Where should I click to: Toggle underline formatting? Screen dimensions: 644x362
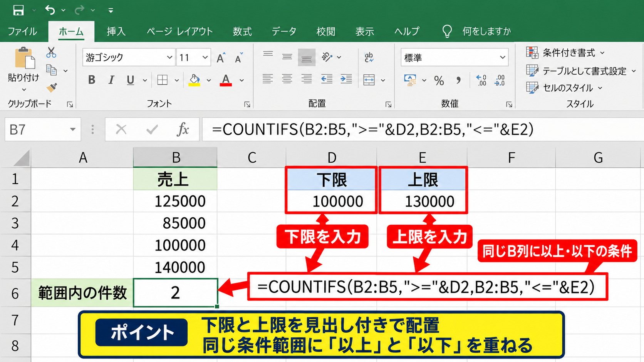click(131, 80)
